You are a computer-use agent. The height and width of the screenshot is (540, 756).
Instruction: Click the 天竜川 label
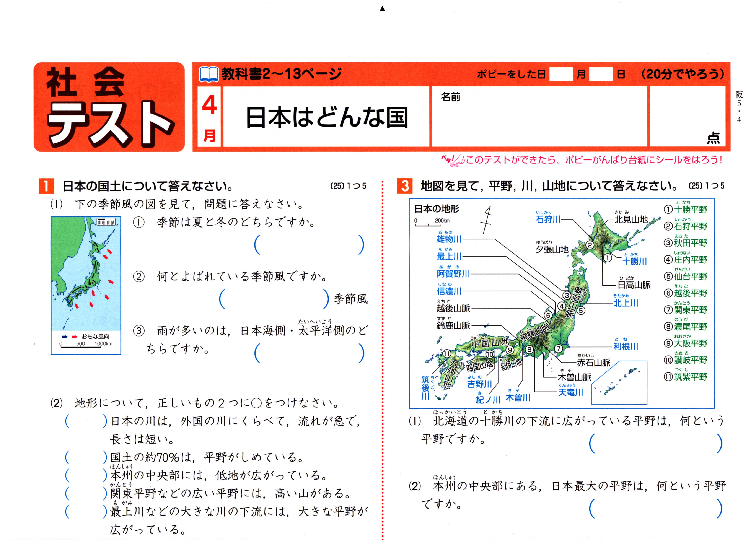[570, 390]
